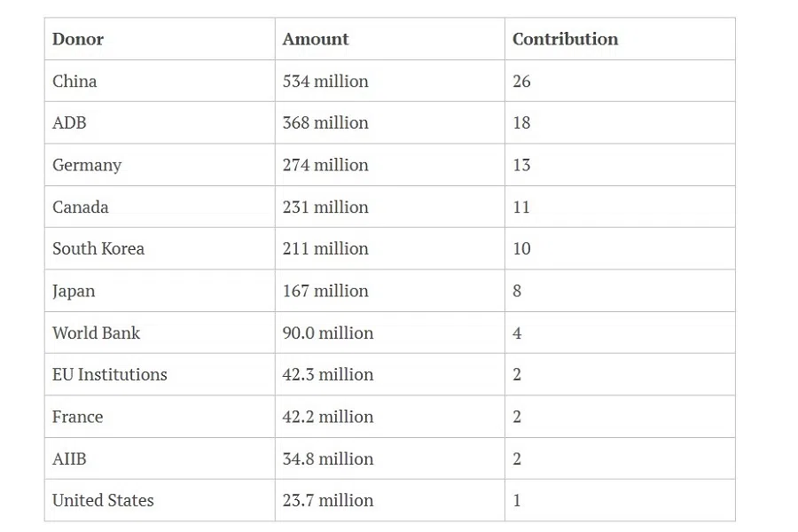Image resolution: width=798 pixels, height=532 pixels.
Task: Click the France donor cell
Action: click(78, 417)
